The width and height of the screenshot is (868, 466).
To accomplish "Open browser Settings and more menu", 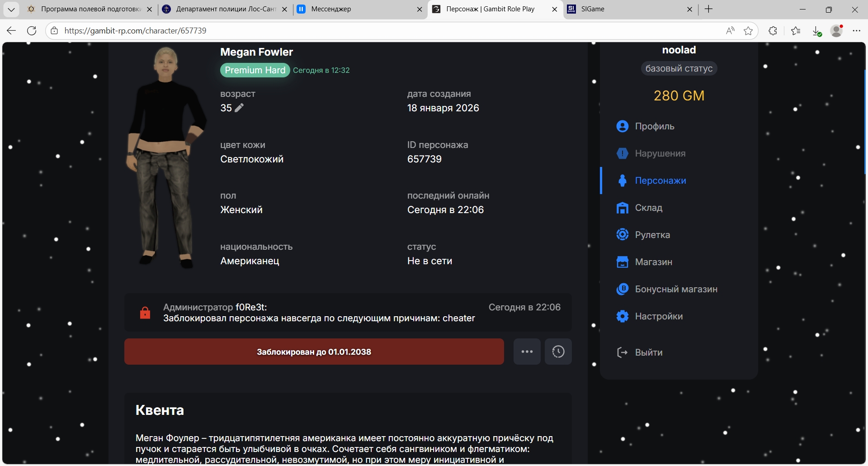I will [856, 31].
